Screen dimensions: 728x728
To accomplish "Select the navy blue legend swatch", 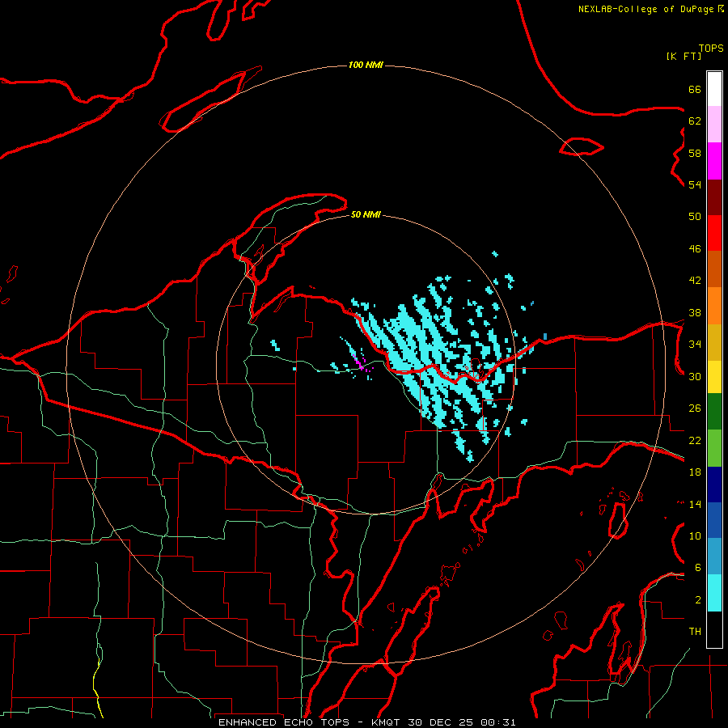I will tap(714, 485).
